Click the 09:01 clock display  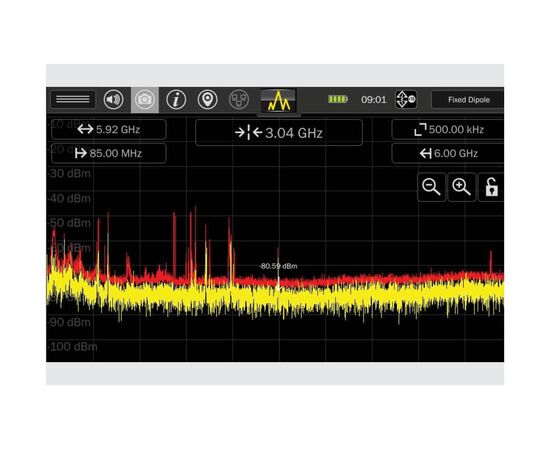click(374, 100)
